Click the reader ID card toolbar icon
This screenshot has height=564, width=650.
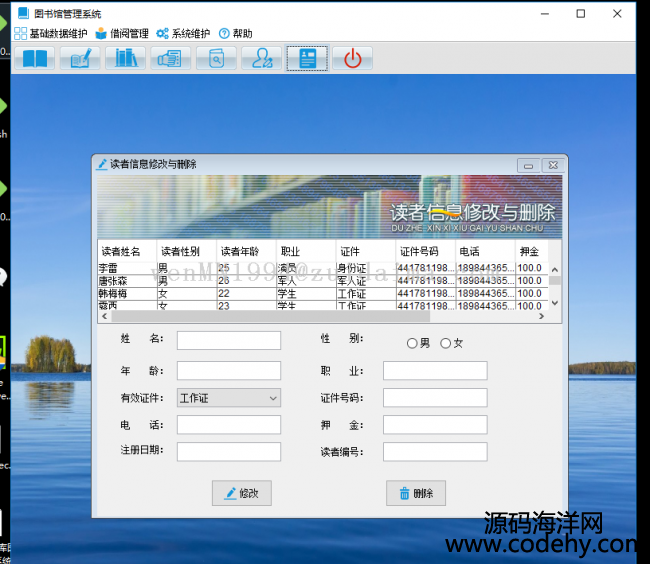pyautogui.click(x=307, y=58)
